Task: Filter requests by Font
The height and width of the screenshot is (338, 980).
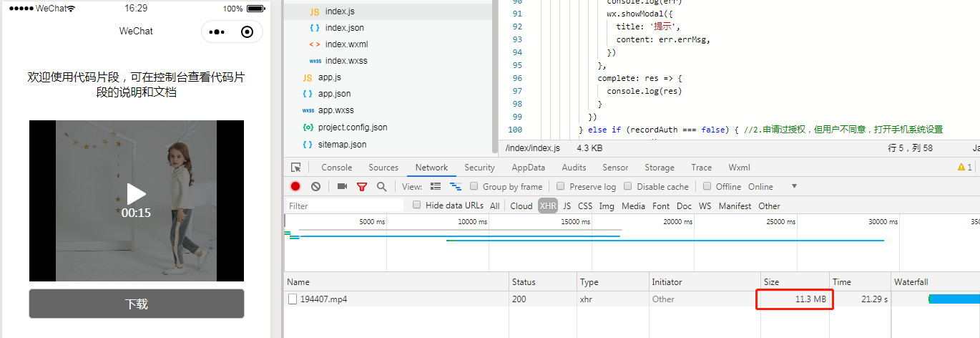Action: click(x=661, y=206)
